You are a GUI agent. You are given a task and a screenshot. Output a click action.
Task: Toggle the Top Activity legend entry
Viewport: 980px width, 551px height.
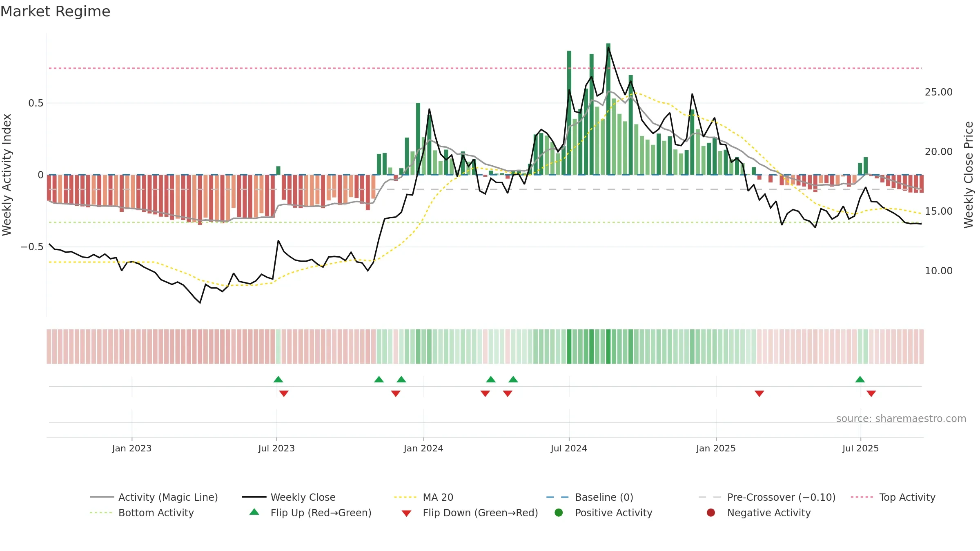pyautogui.click(x=893, y=497)
